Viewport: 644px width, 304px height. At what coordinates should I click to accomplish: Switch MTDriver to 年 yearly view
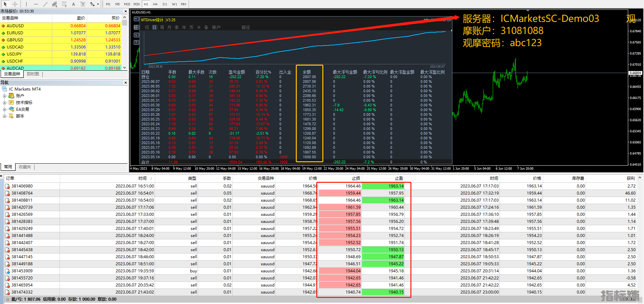click(184, 27)
